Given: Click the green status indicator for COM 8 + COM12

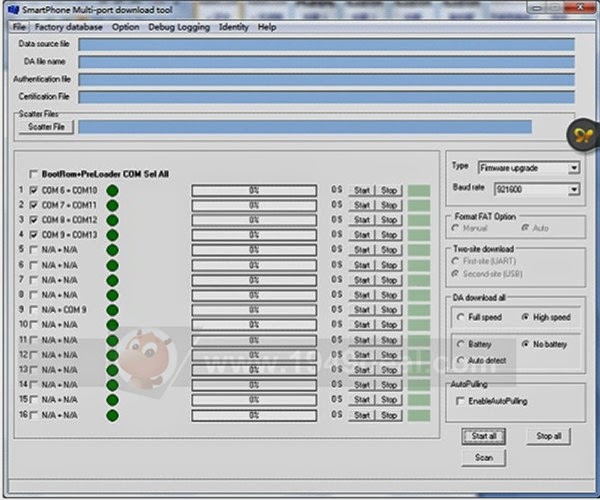Looking at the screenshot, I should (112, 220).
